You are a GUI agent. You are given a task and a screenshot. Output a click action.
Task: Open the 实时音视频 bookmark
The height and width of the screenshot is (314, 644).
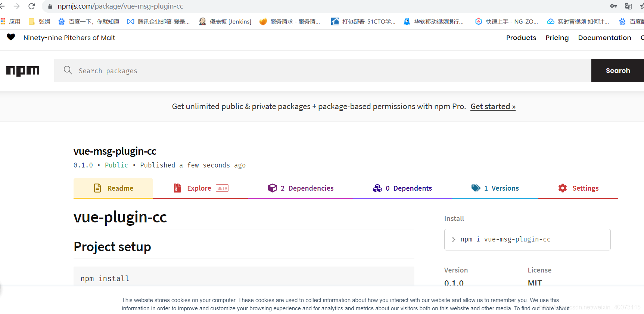click(578, 21)
